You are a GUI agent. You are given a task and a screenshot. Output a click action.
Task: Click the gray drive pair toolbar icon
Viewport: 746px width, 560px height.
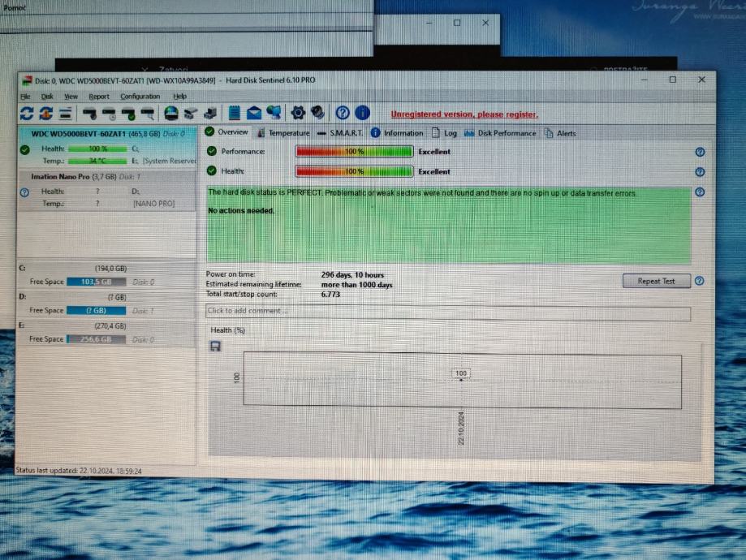point(191,114)
